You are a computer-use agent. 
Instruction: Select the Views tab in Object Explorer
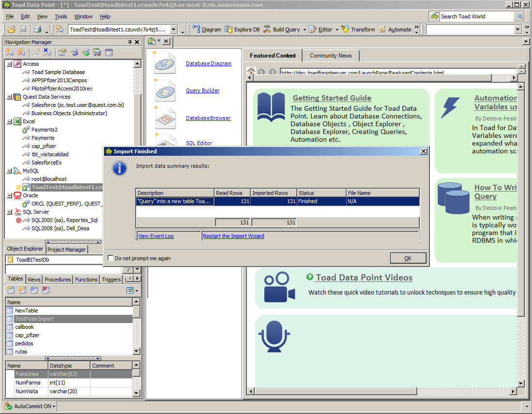(x=33, y=280)
